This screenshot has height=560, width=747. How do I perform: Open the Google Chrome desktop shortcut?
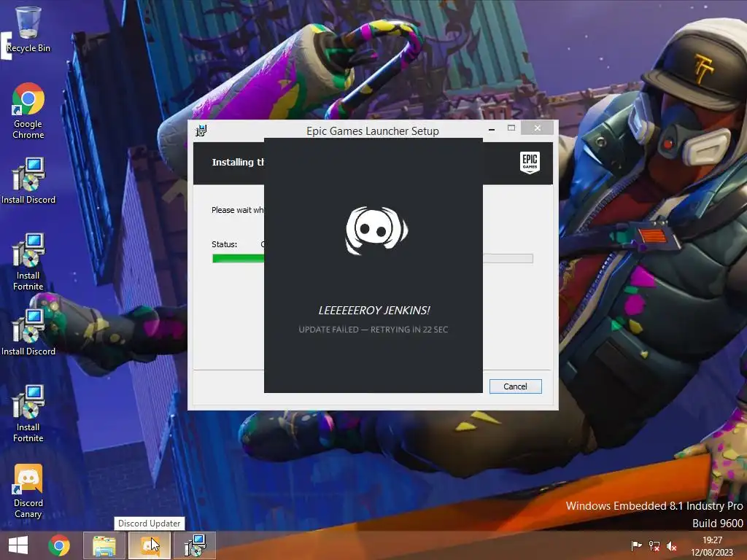(28, 111)
